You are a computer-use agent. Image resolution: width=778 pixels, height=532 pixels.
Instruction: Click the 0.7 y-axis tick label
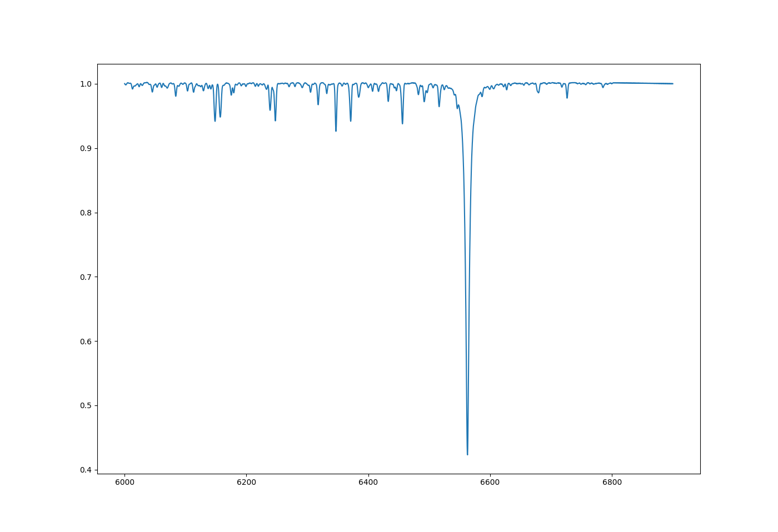[x=86, y=277]
